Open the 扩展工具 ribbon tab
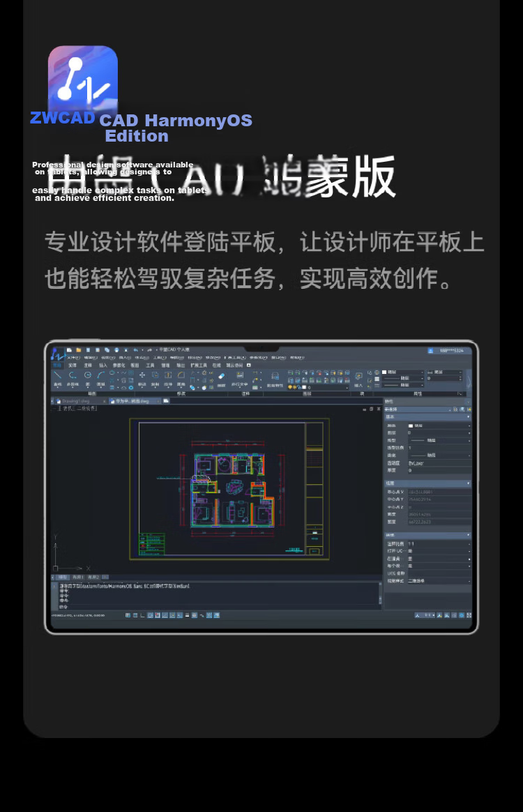Image resolution: width=523 pixels, height=812 pixels. 199,365
